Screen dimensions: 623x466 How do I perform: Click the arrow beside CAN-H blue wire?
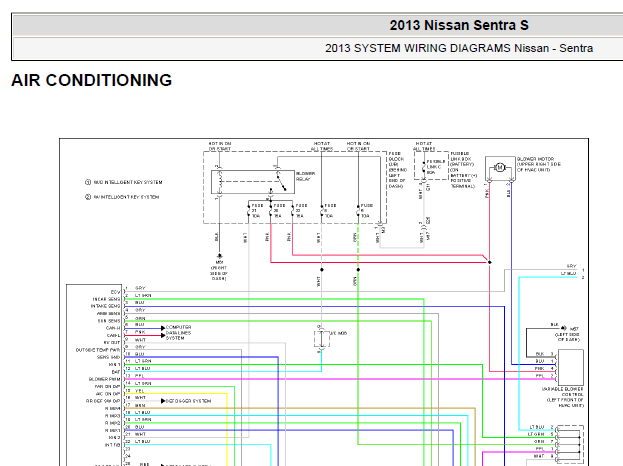pyautogui.click(x=163, y=328)
